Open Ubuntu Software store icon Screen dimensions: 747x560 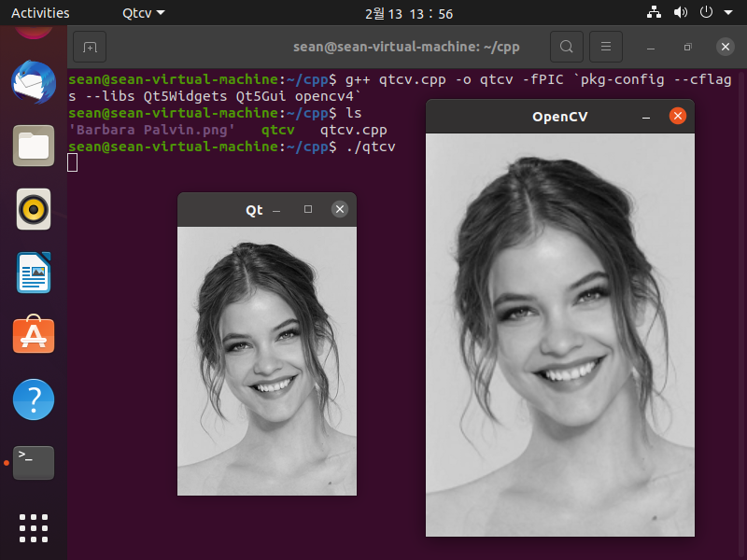coord(34,334)
